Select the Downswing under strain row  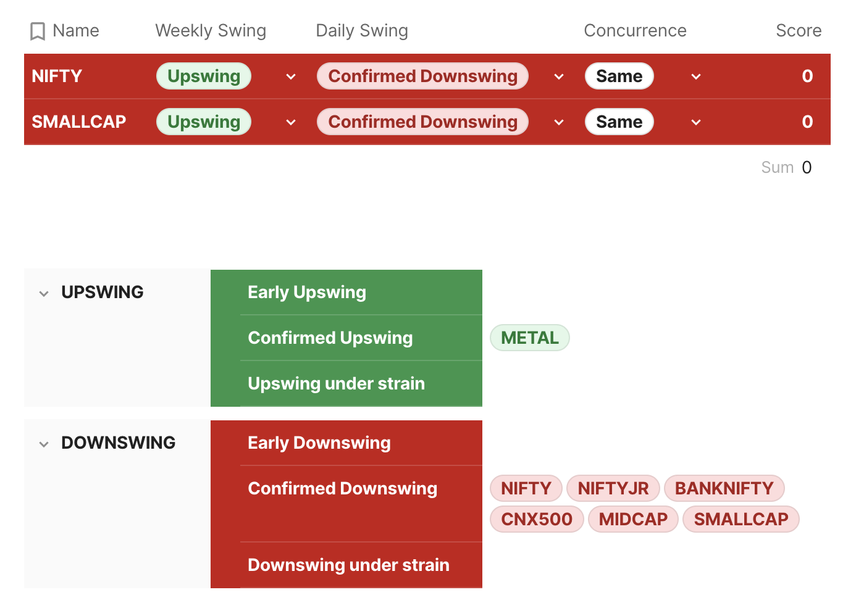tap(346, 565)
